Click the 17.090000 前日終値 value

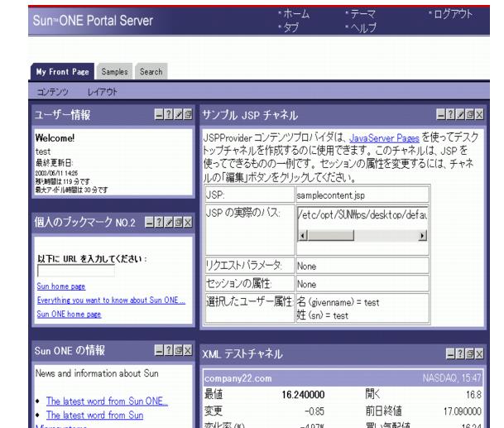pos(463,411)
